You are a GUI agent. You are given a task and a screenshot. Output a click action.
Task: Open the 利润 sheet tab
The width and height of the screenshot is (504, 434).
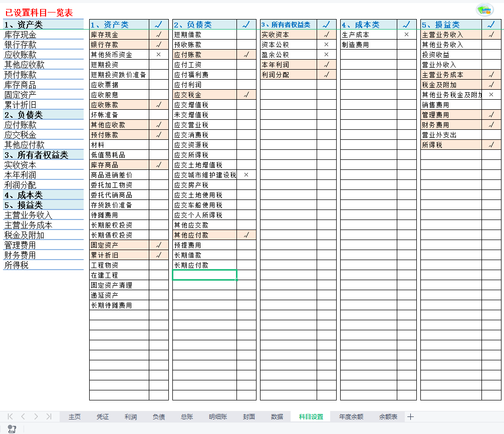[x=130, y=416]
